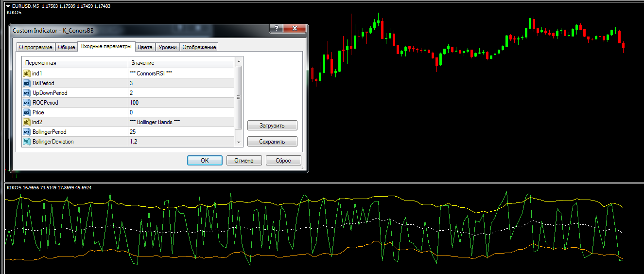Open the Цвета tab
This screenshot has height=274, width=644.
click(145, 47)
